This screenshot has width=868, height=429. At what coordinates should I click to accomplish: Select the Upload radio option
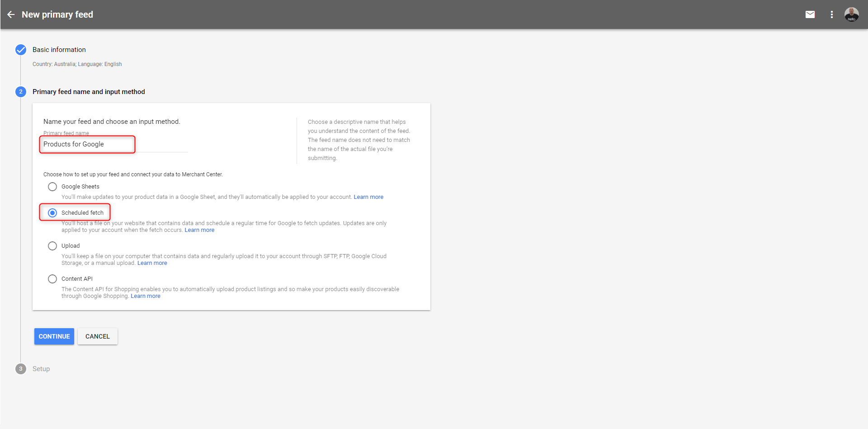tap(52, 246)
